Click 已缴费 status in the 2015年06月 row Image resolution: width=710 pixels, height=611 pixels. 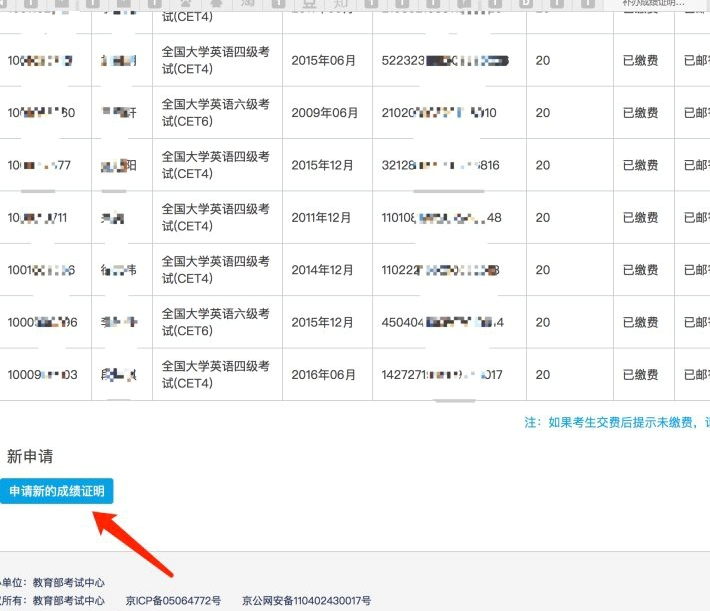(x=640, y=61)
